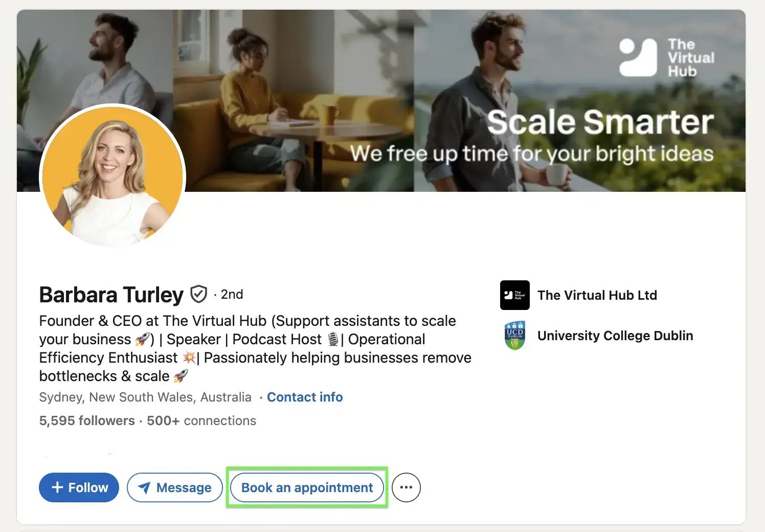Click the verified badge next to Barbara Turley
765x532 pixels.
(x=198, y=294)
